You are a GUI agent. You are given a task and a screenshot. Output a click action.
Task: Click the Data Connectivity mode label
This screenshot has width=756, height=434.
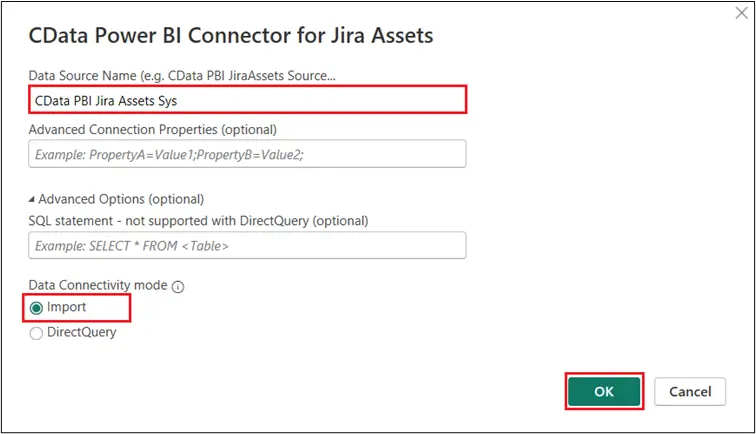point(98,286)
